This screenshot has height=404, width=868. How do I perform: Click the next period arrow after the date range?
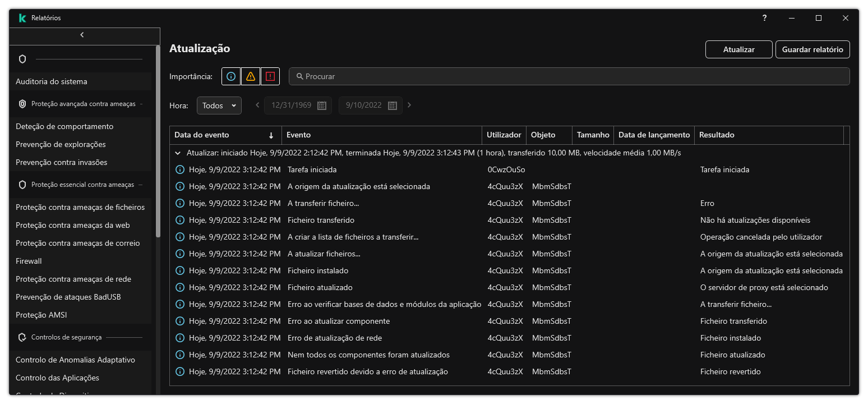click(x=410, y=105)
